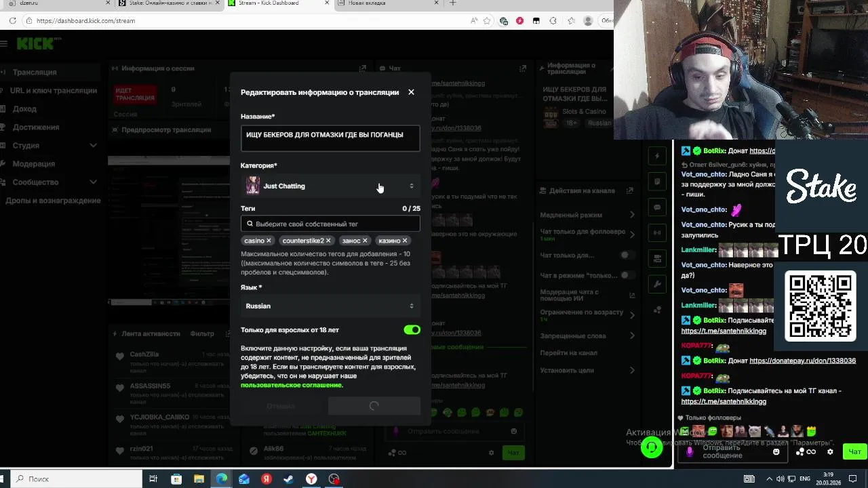Open emoji picker in right chat

tap(776, 451)
